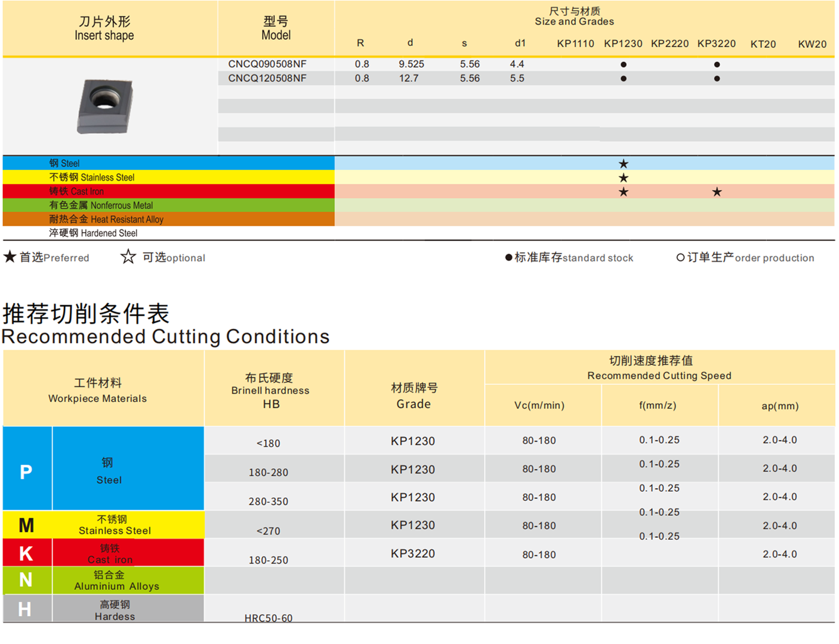Select the preferred star for Stainless Steel row
This screenshot has width=839, height=644.
click(623, 177)
